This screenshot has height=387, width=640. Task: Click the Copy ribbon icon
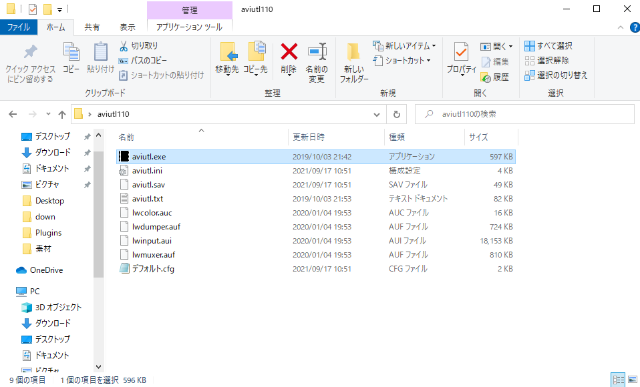71,58
